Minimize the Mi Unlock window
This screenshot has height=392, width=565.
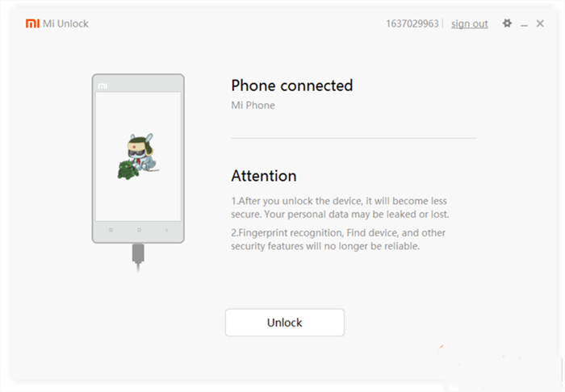pyautogui.click(x=524, y=24)
